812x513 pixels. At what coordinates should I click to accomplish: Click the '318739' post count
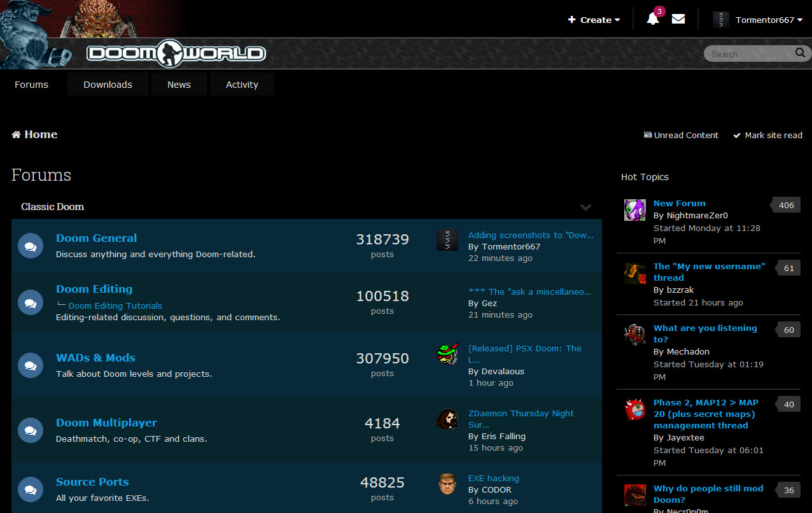pos(382,239)
